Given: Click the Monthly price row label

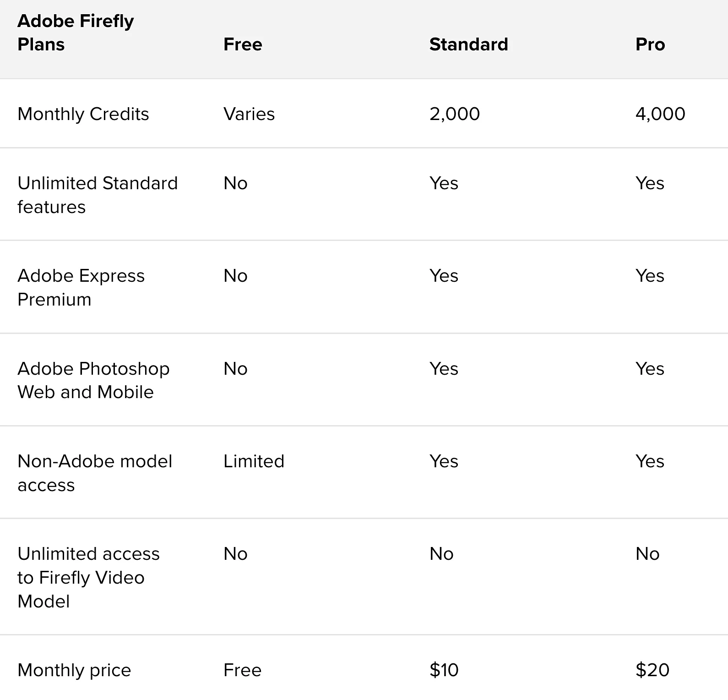Looking at the screenshot, I should click(x=74, y=670).
